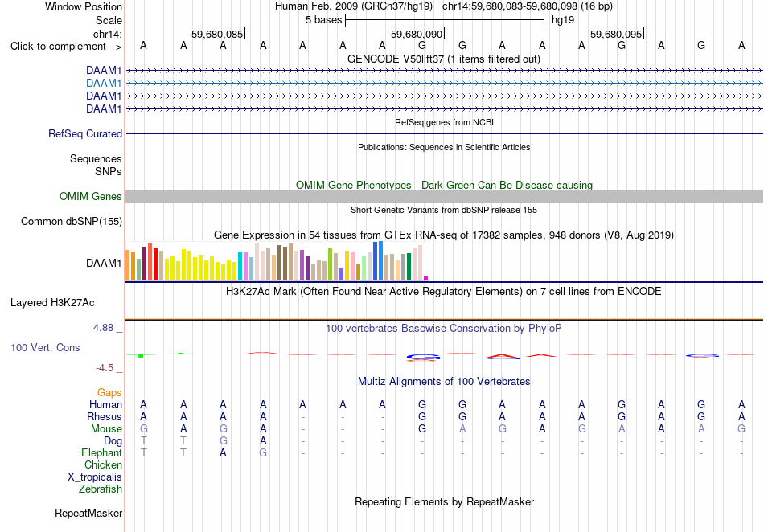Screen dimensions: 764x532
Task: Click the hg19 text beside scale bar
Action: coord(563,20)
